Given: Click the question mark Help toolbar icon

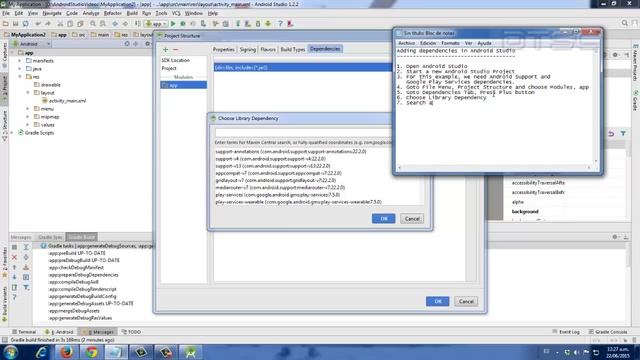Looking at the screenshot, I should coord(280,24).
